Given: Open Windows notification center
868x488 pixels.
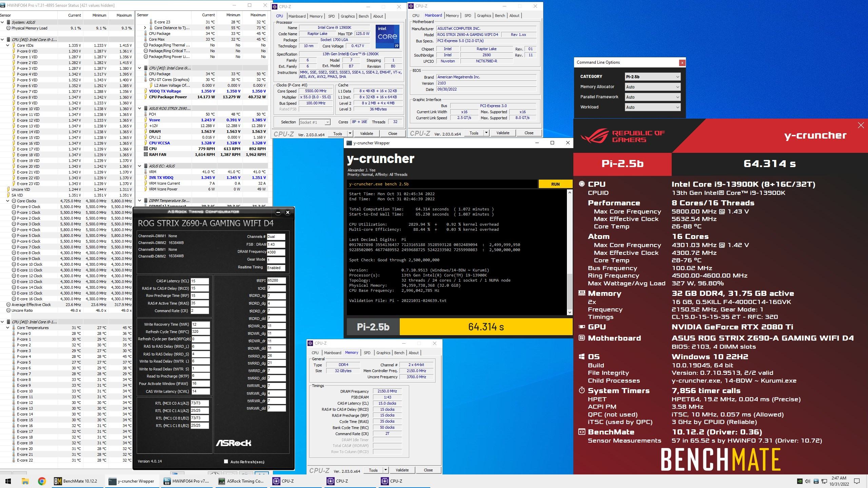Looking at the screenshot, I should coord(857,481).
